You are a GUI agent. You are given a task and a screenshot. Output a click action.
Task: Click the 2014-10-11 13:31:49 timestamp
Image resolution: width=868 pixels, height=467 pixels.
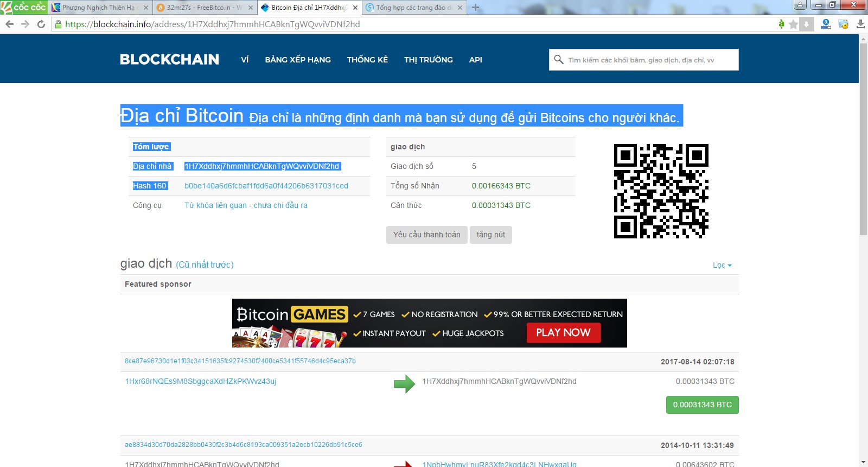point(697,445)
